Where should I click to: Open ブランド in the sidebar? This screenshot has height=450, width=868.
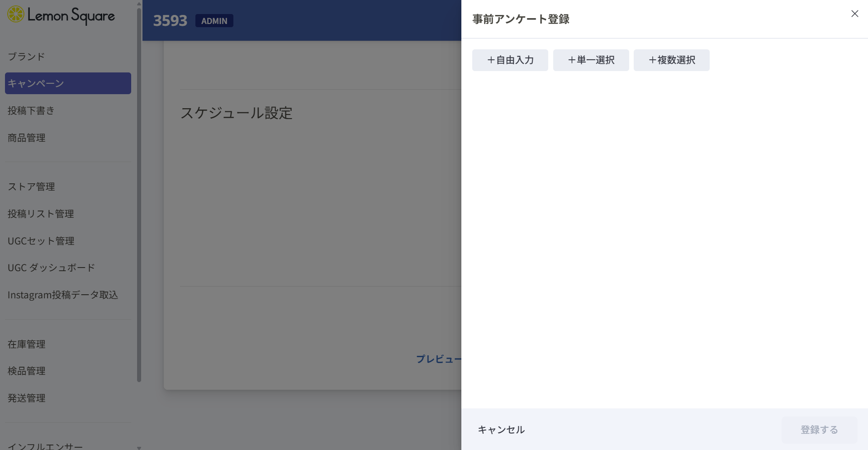click(x=26, y=57)
